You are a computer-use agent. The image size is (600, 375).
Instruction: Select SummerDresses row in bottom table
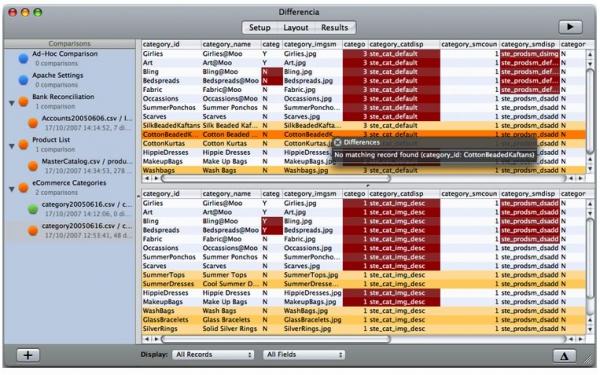[x=363, y=284]
